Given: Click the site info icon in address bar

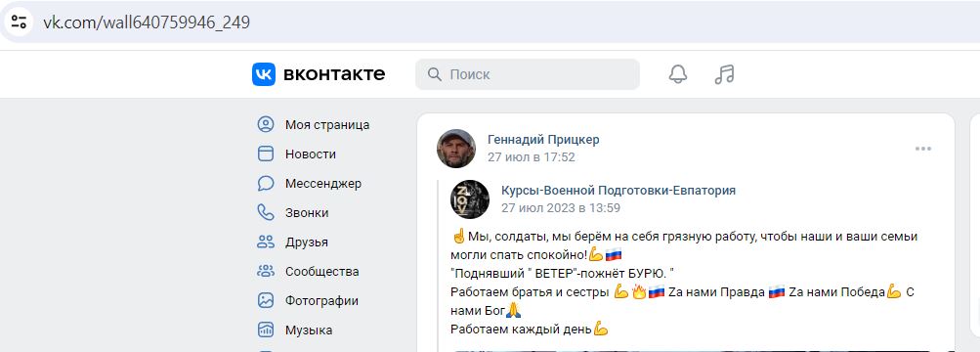Looking at the screenshot, I should [x=19, y=22].
